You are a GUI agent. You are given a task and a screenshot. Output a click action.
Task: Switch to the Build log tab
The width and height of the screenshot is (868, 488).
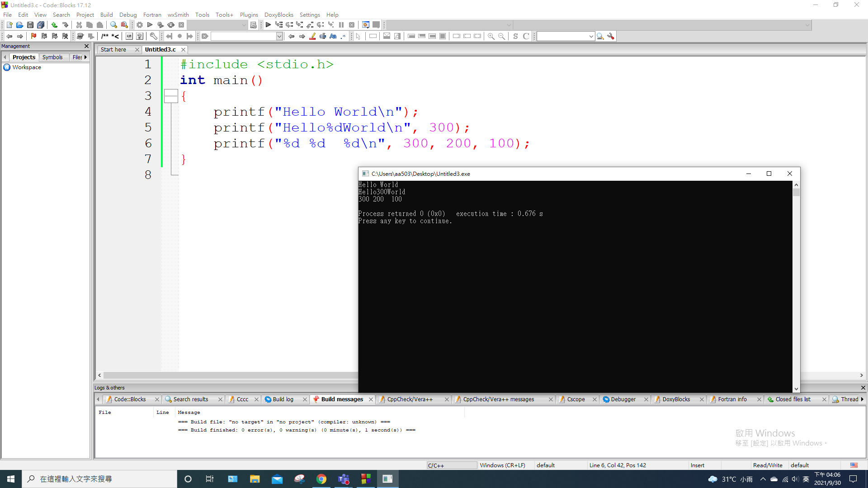click(x=283, y=399)
